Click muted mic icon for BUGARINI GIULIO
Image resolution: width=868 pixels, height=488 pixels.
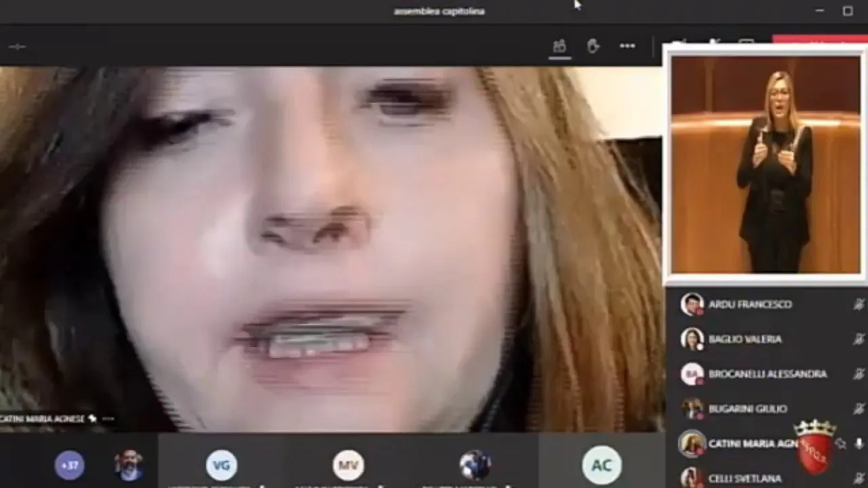tap(859, 409)
